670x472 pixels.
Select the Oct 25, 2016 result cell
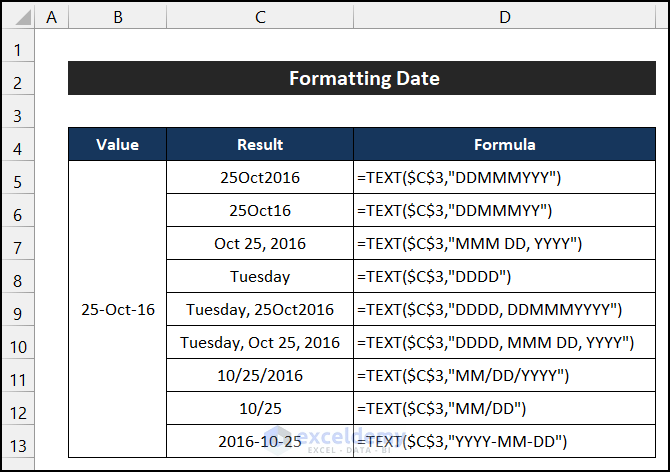(x=260, y=244)
